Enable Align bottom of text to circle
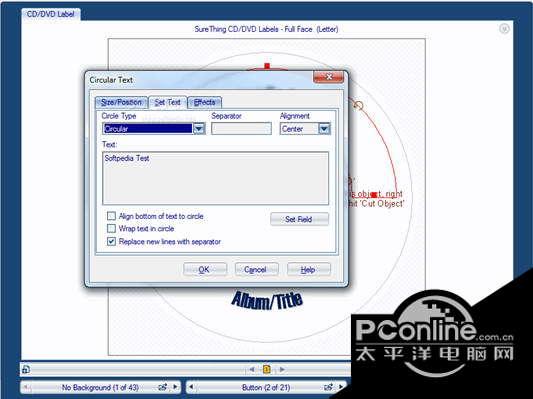Screen dimensions: 533x399 click(111, 216)
